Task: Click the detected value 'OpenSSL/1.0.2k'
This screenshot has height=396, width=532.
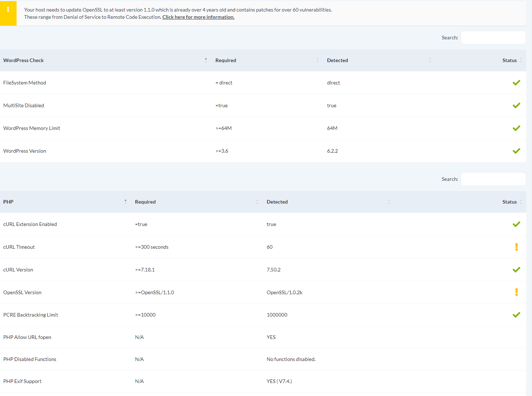Action: pos(285,292)
